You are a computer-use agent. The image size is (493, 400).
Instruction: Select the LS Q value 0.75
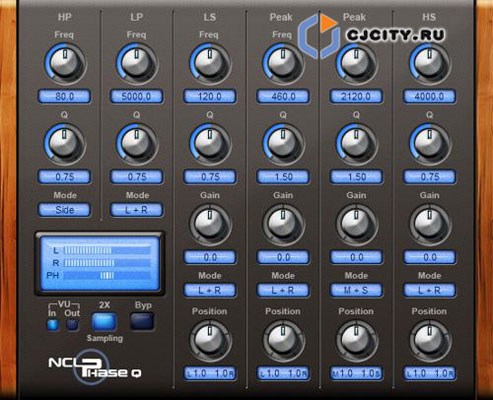click(x=210, y=177)
